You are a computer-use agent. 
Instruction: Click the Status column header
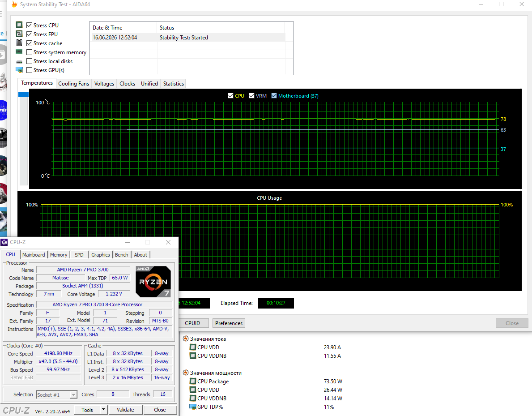(221, 27)
